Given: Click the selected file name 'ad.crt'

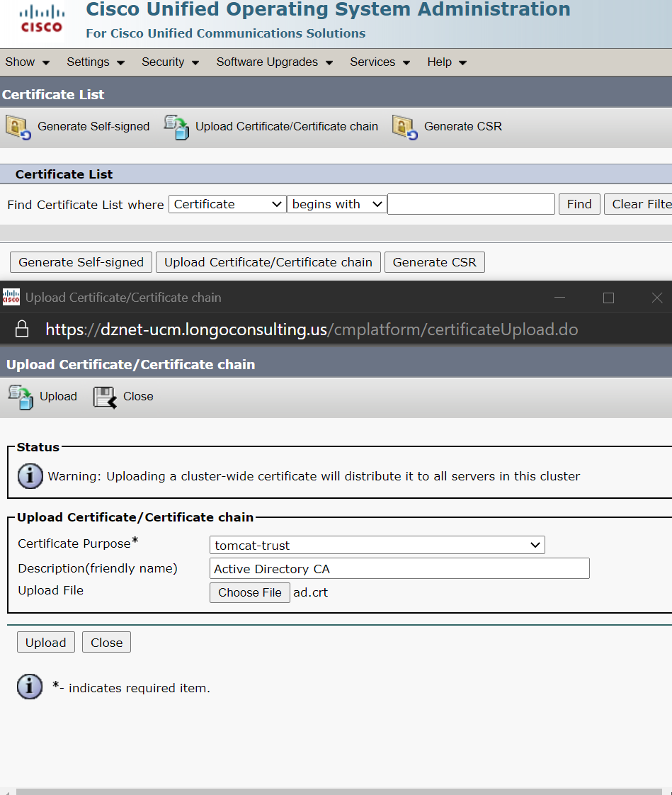Looking at the screenshot, I should tap(311, 592).
